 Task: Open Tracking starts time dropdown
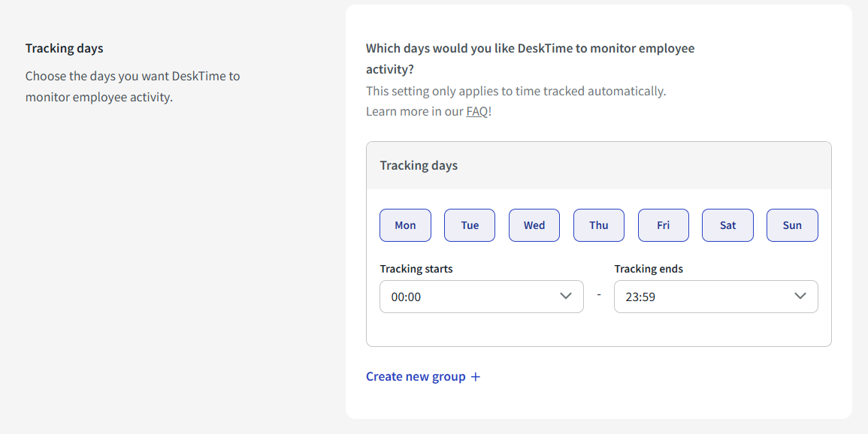482,297
